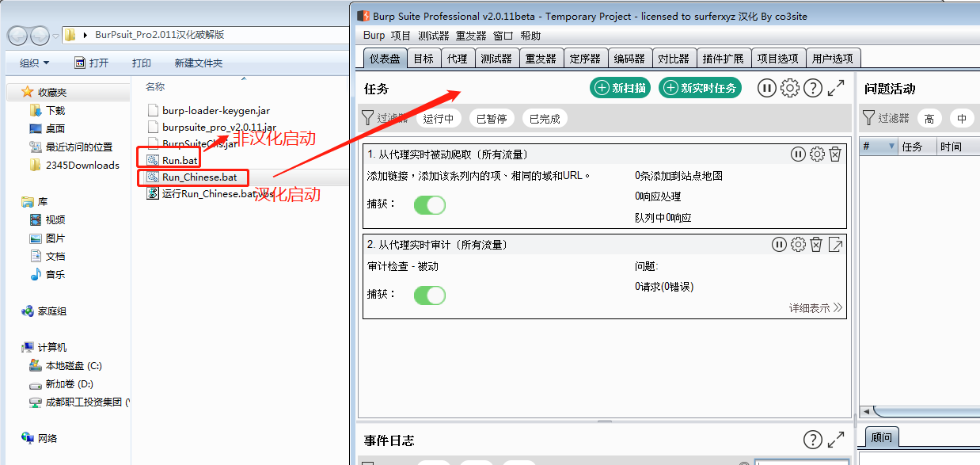The image size is (980, 465).
Task: Open the 组织 dropdown in Explorer
Action: pyautogui.click(x=34, y=63)
